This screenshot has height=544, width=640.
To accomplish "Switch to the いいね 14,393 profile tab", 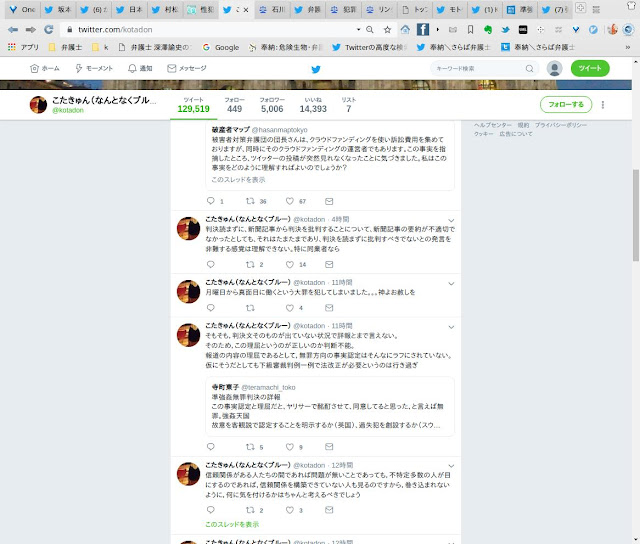I will [313, 105].
